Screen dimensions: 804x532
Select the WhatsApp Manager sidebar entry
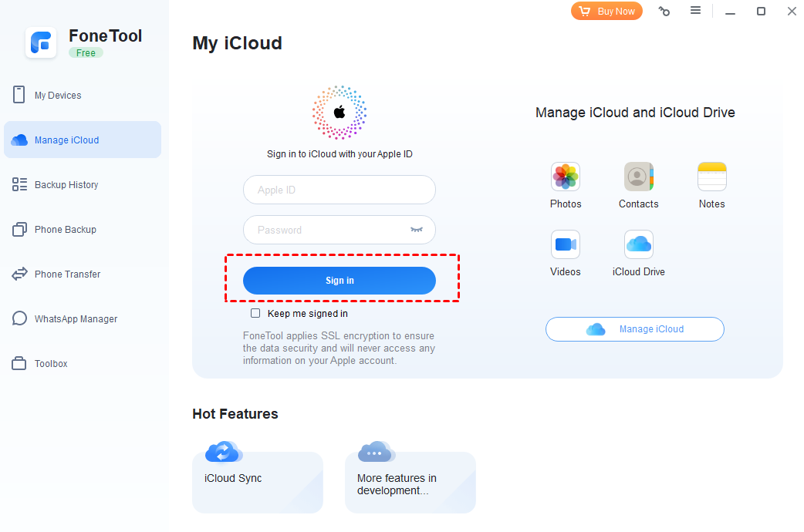coord(76,318)
